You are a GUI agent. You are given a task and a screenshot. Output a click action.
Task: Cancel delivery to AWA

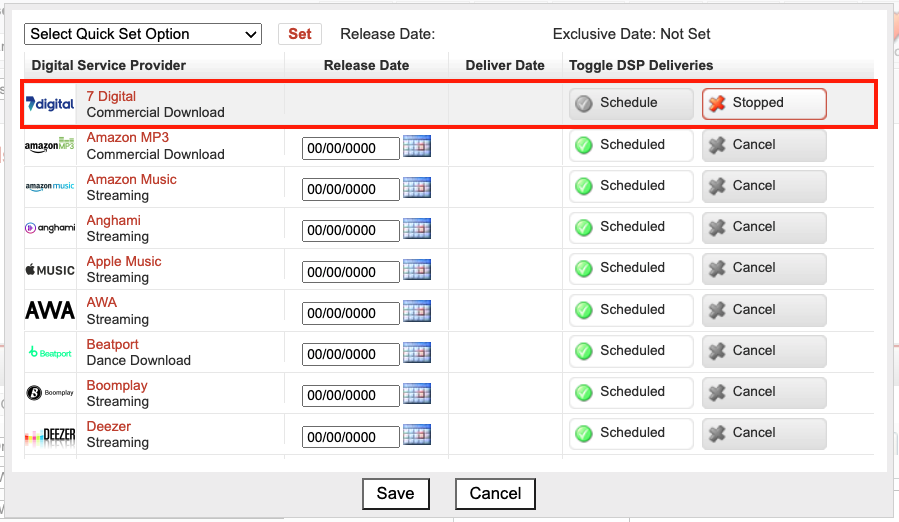click(764, 310)
